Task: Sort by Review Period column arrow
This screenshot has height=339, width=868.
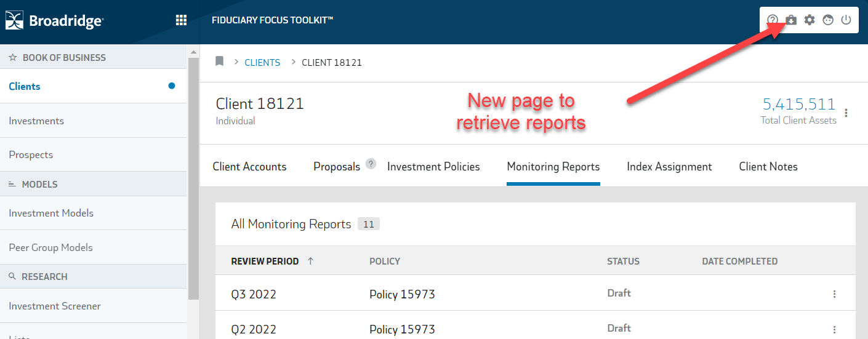Action: point(310,261)
